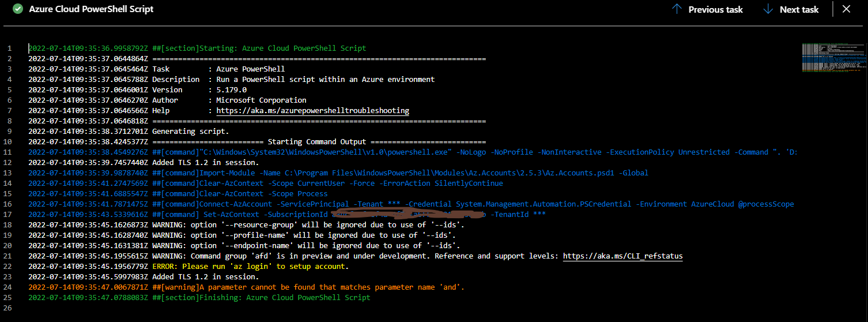The height and width of the screenshot is (322, 868).
Task: Select the Import-Module Az.Accounts command line
Action: tap(338, 173)
